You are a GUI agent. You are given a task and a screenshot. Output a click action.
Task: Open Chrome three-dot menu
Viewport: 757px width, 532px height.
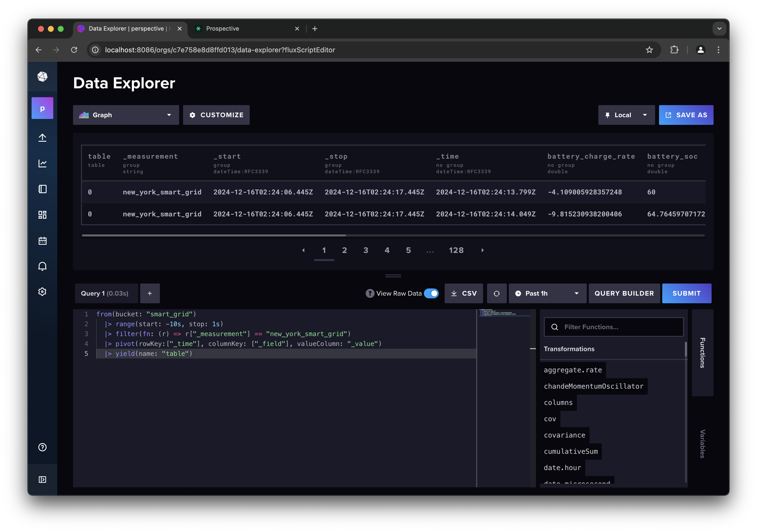[719, 50]
